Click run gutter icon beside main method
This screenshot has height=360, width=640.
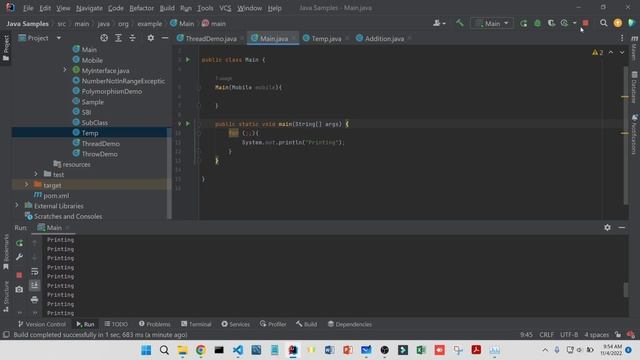tap(188, 123)
